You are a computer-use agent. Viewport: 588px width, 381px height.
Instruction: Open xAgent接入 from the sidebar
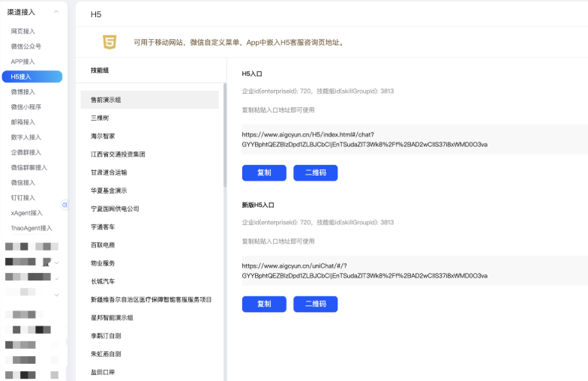pyautogui.click(x=26, y=213)
